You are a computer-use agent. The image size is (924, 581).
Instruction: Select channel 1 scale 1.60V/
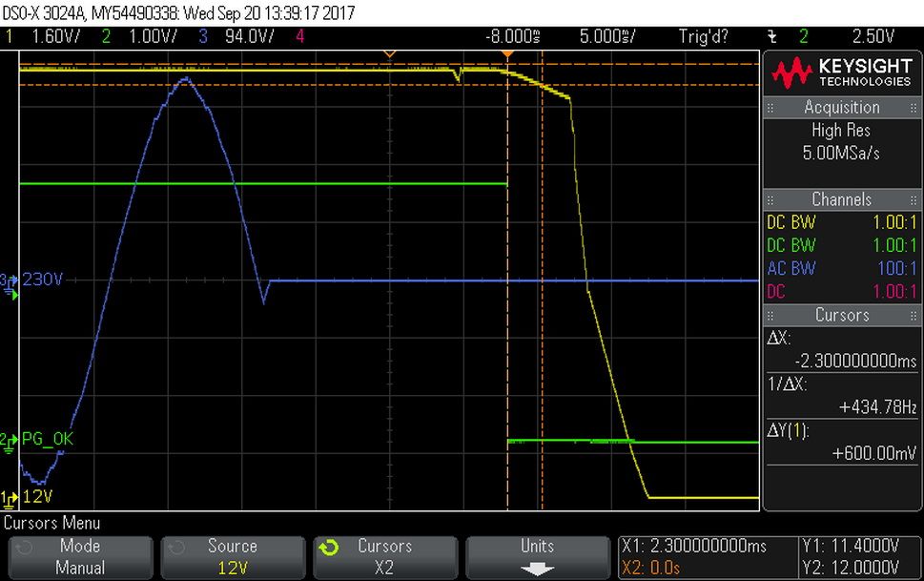pos(55,36)
